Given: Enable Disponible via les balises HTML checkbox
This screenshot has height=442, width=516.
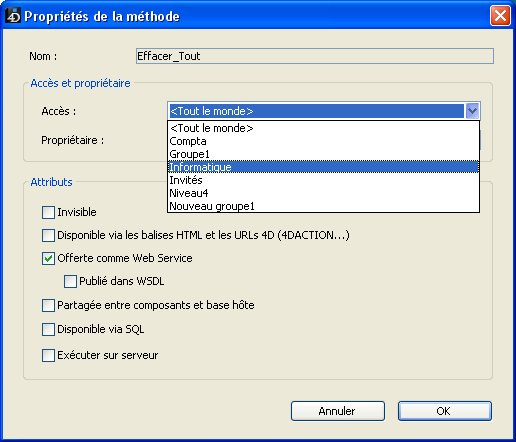Looking at the screenshot, I should 48,235.
